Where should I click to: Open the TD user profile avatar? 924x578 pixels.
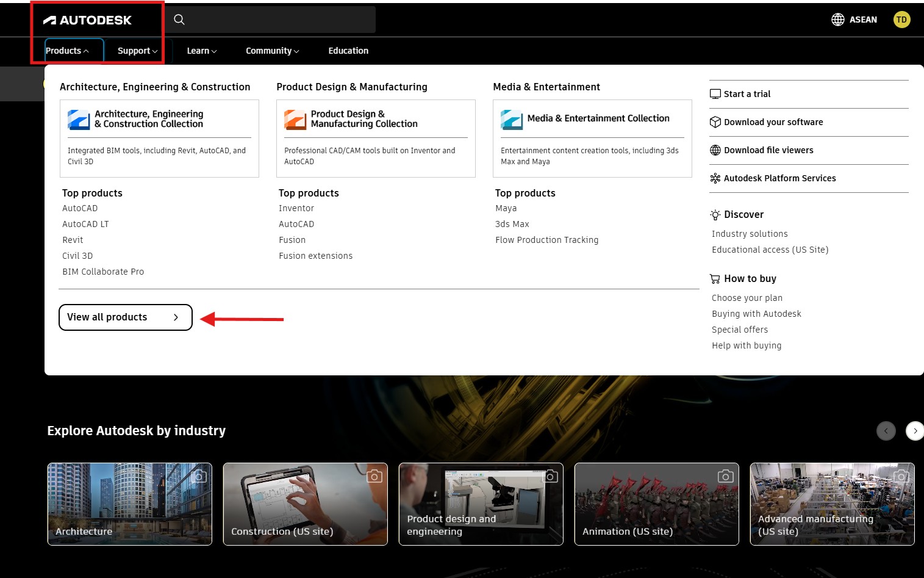click(x=901, y=20)
